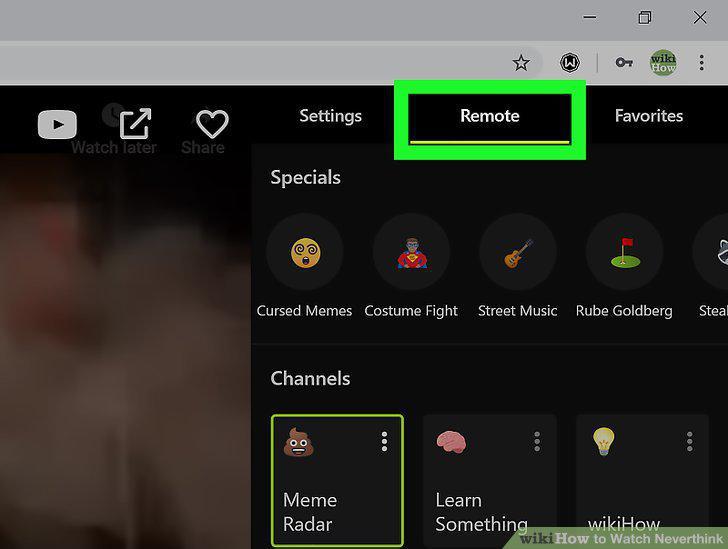
Task: Open the W extension icon
Action: coord(570,63)
